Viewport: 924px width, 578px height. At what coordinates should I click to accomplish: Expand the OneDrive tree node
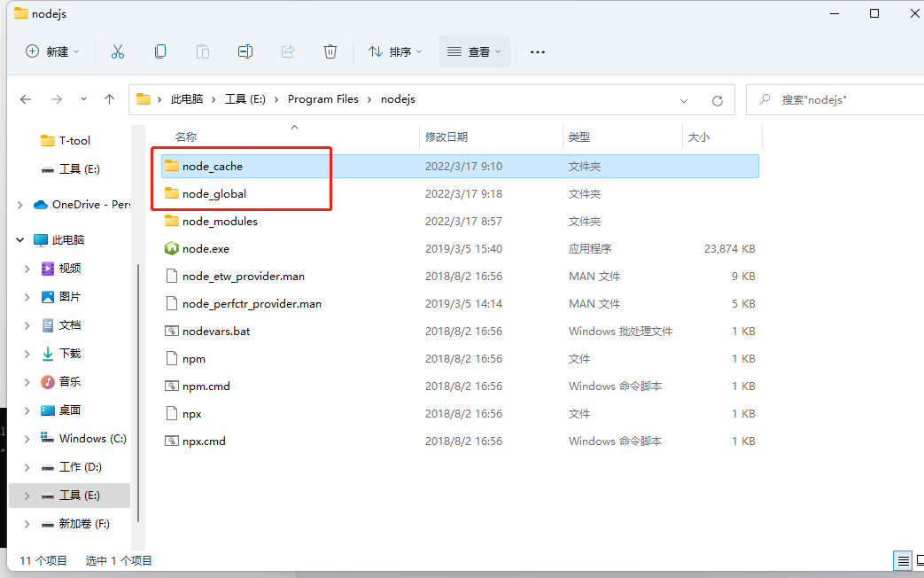pos(20,205)
